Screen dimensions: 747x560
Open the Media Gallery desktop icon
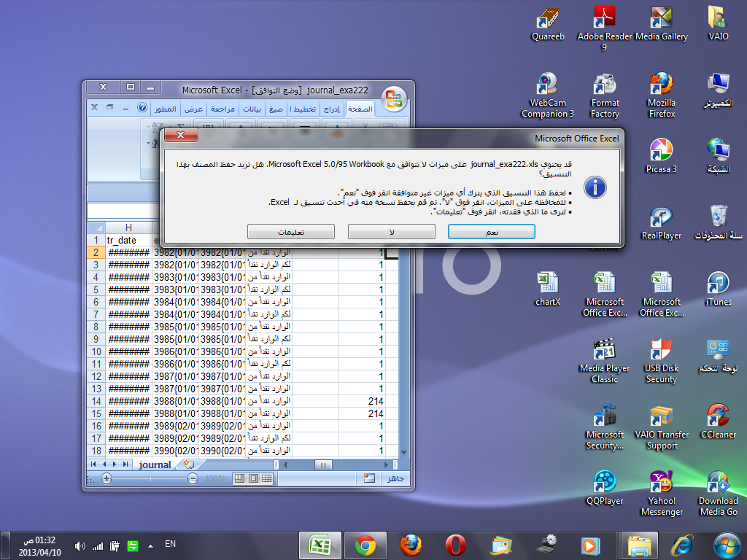661,24
